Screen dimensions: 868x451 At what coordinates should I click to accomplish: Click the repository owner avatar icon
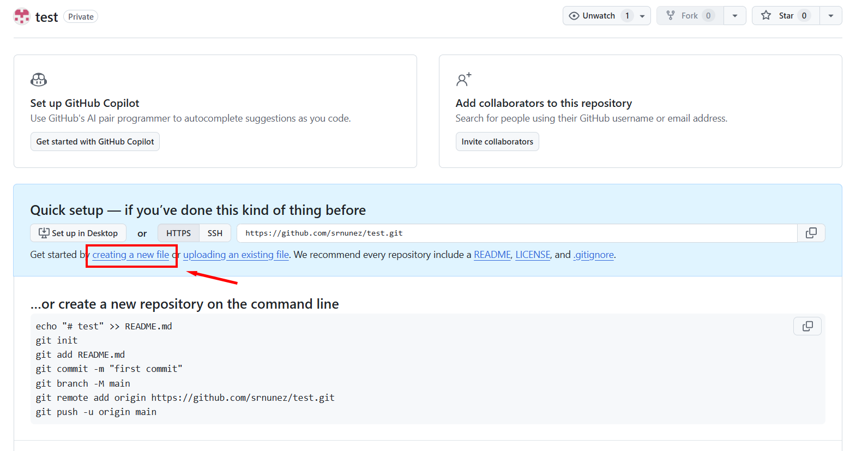(x=22, y=16)
